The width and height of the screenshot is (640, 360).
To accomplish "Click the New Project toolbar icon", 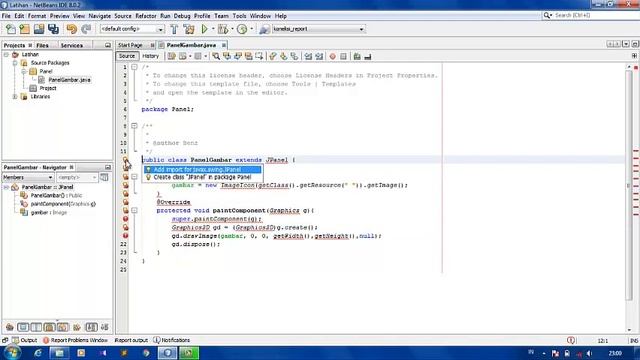I will [x=24, y=29].
